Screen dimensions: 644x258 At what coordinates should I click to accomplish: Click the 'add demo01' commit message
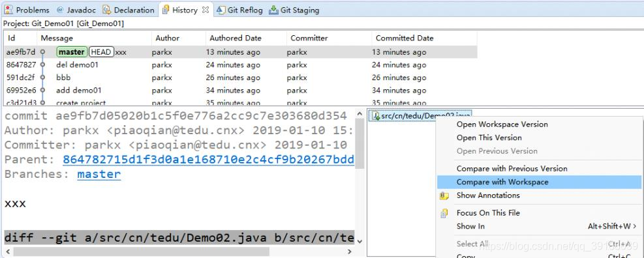point(79,91)
